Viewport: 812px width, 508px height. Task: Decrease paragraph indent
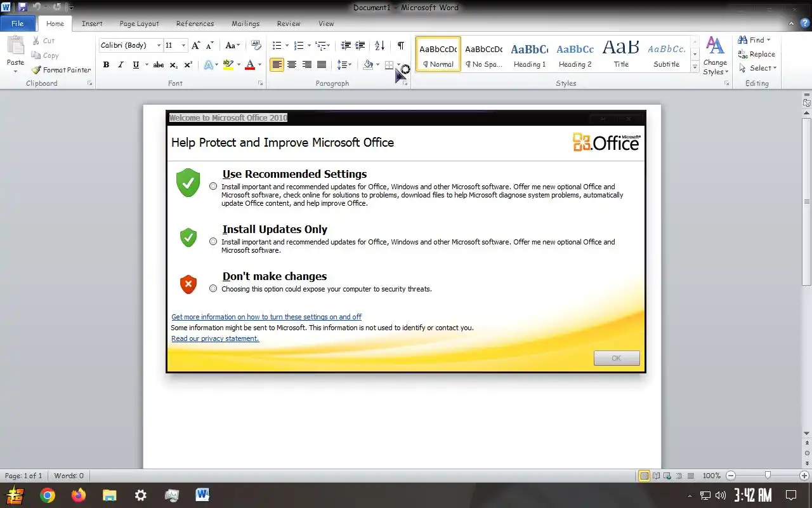tap(346, 45)
